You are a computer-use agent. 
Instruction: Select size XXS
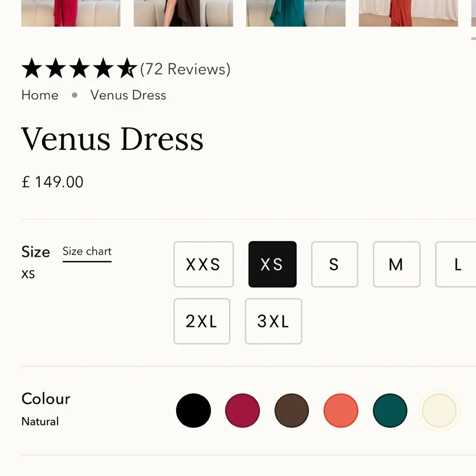click(x=204, y=264)
